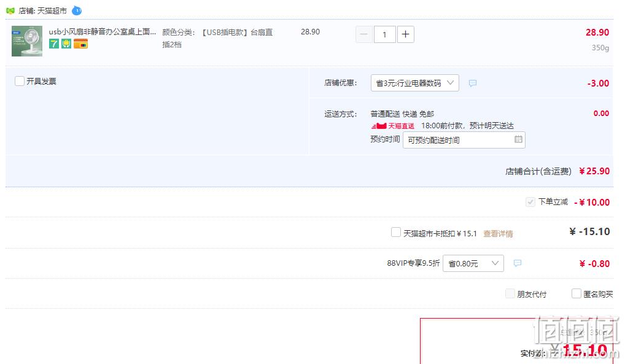Click the comment icon beside 88VIP dropdown

point(518,263)
